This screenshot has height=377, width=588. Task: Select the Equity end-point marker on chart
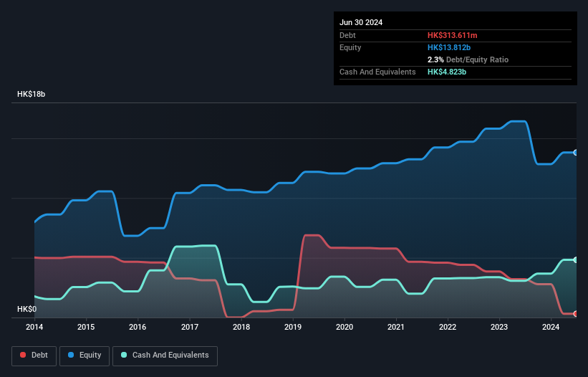576,153
